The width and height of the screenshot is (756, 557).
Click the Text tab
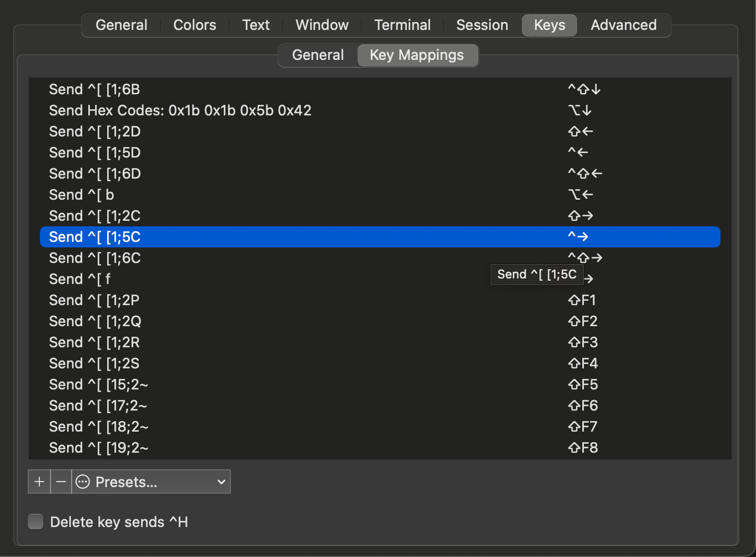coord(256,25)
